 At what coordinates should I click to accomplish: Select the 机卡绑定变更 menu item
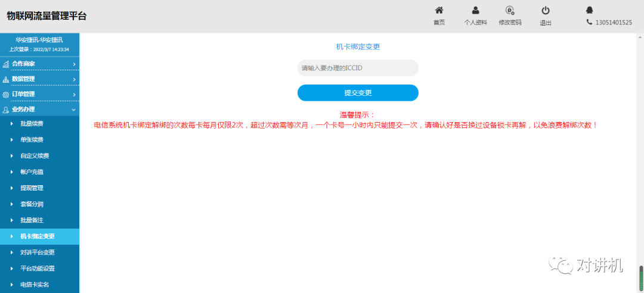pos(39,236)
